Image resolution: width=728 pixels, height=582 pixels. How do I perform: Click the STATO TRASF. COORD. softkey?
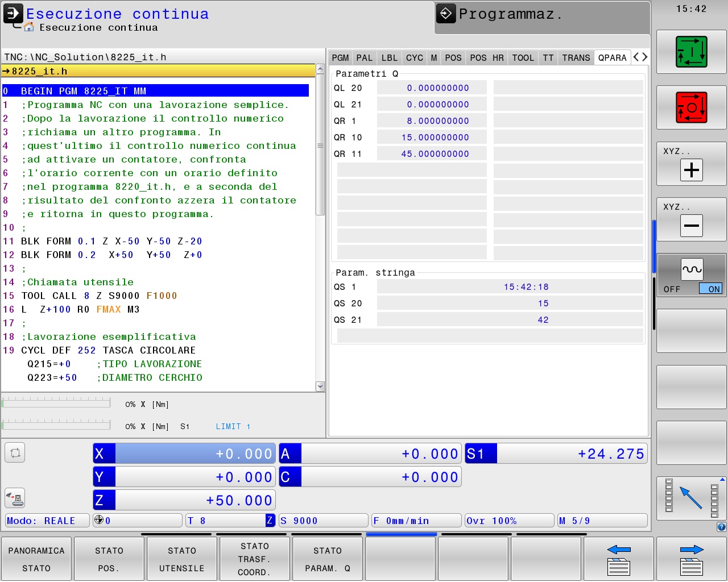[255, 559]
